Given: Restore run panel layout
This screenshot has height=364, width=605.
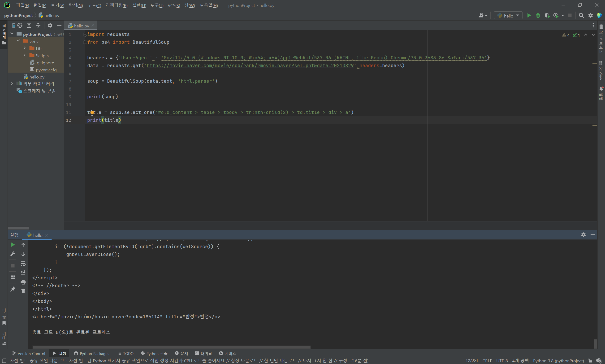Looking at the screenshot, I should click(13, 277).
